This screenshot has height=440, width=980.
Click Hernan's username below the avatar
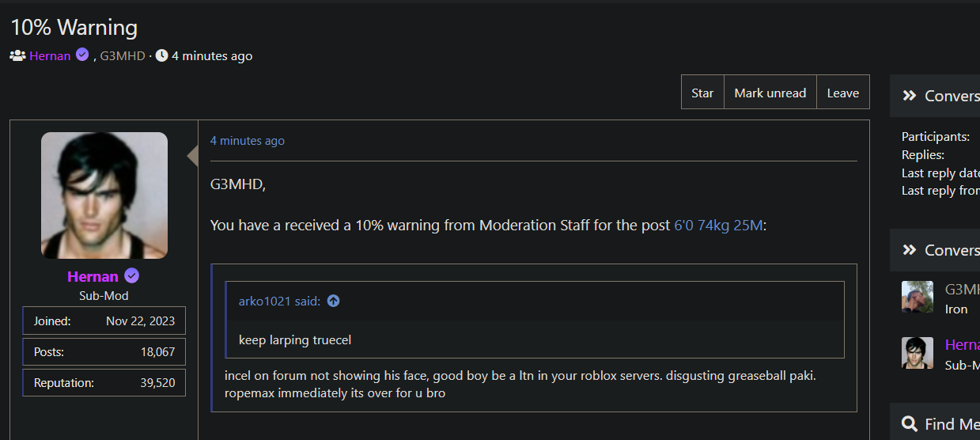[93, 276]
